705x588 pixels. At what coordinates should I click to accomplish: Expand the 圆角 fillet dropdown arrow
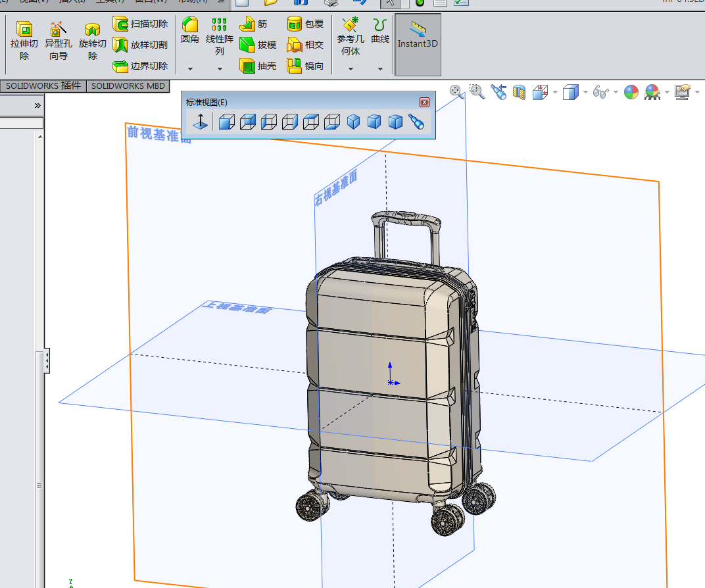[190, 69]
